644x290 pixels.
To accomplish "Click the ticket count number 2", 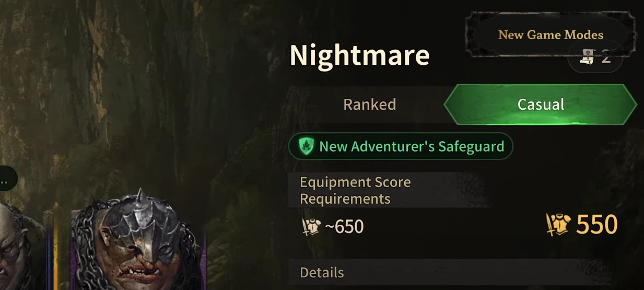I will click(606, 57).
